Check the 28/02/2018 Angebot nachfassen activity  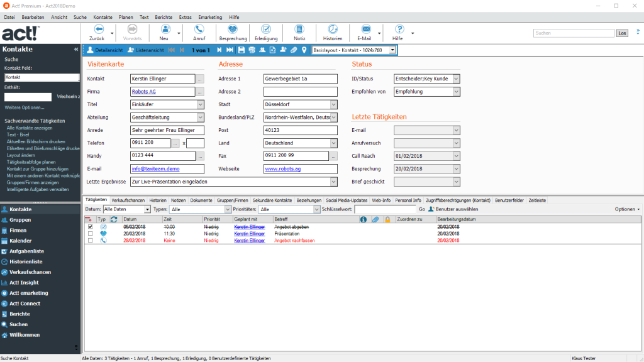(89, 239)
